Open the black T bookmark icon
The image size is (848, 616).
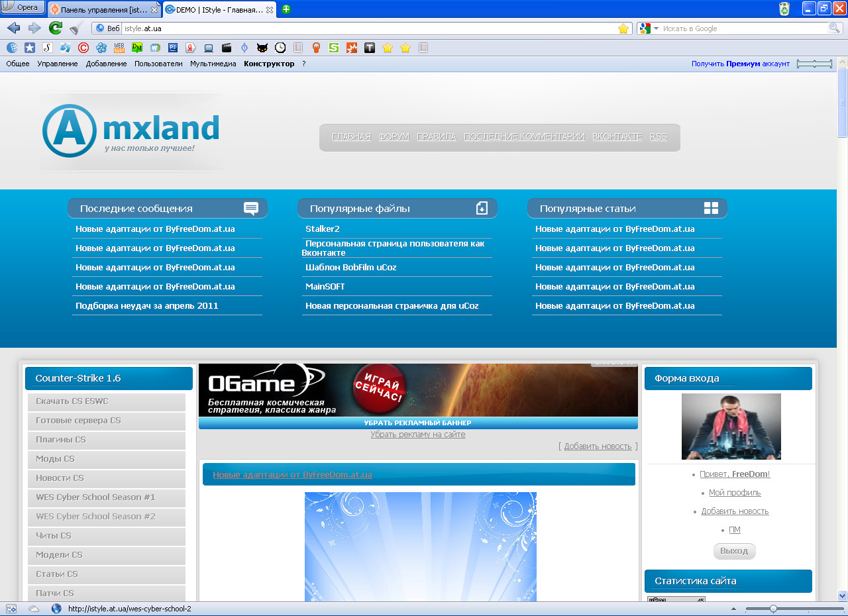click(x=370, y=48)
